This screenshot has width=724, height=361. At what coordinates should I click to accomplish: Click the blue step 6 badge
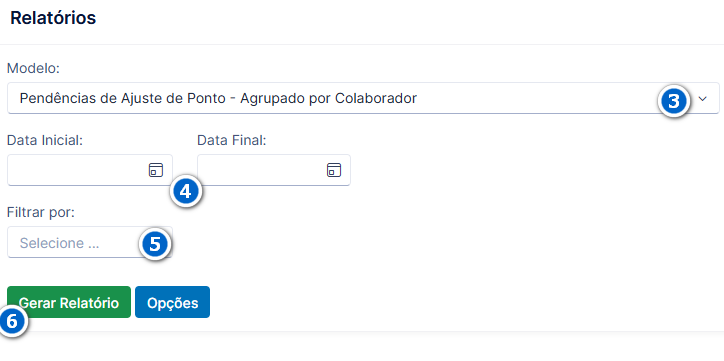pyautogui.click(x=12, y=321)
